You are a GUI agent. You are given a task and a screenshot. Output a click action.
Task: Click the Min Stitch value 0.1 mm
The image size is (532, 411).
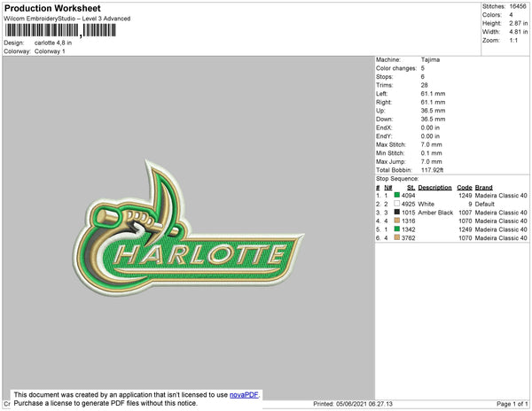[x=431, y=153]
